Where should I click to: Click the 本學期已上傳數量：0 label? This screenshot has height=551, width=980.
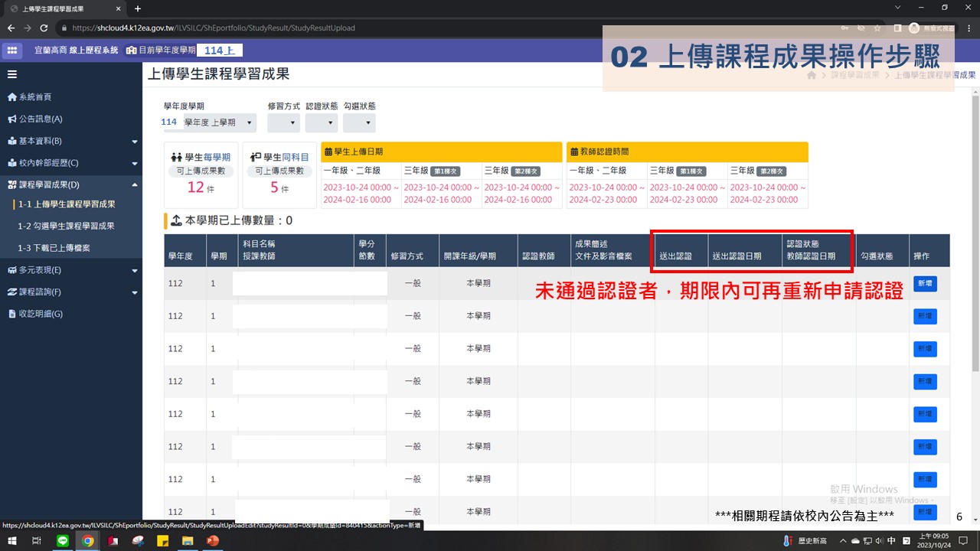point(239,221)
